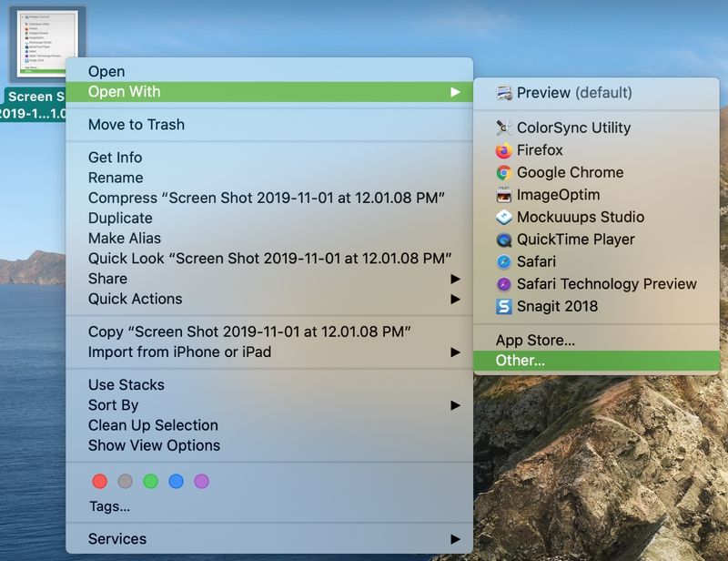This screenshot has width=728, height=561.
Task: Expand the Open With submenu arrow
Action: tap(456, 92)
